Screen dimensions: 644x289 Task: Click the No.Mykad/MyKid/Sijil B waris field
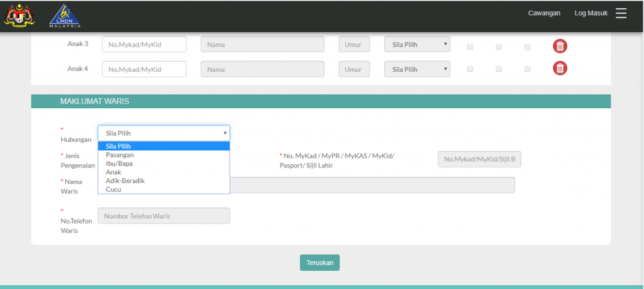coord(480,159)
